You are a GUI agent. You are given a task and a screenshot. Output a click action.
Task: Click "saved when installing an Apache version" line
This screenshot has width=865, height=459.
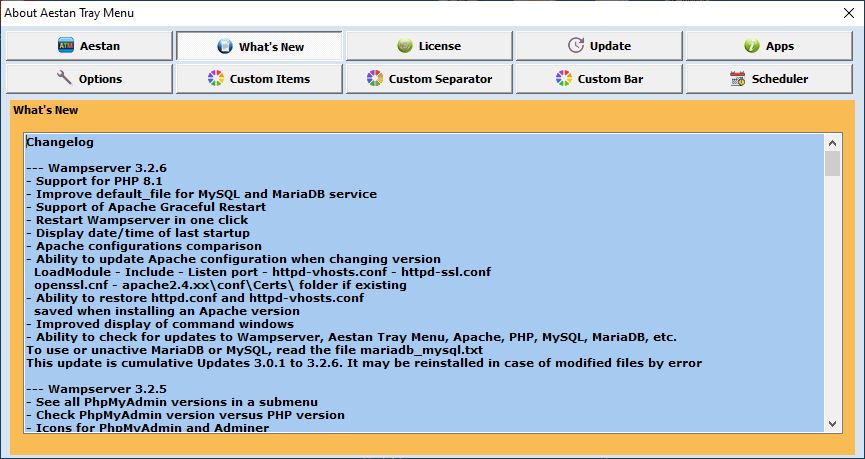pyautogui.click(x=167, y=311)
